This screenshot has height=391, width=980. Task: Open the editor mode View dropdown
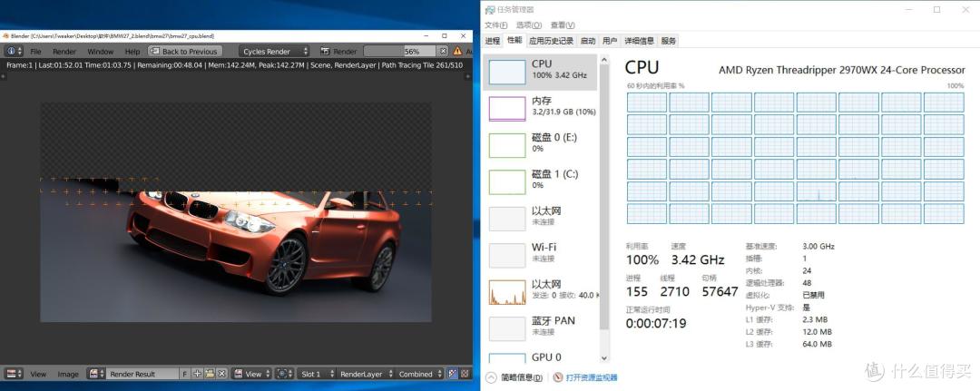click(252, 374)
